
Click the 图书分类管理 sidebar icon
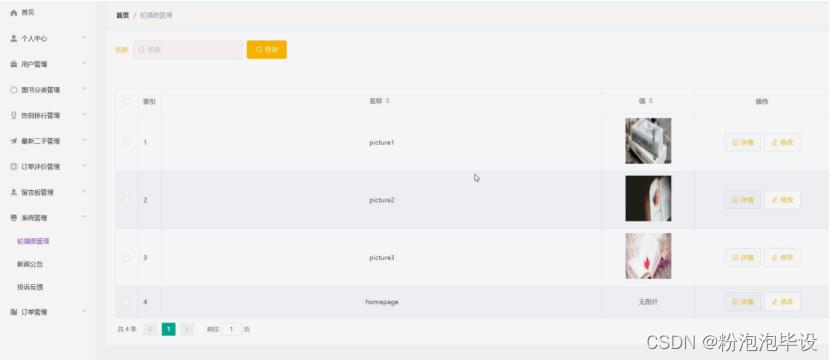[14, 90]
